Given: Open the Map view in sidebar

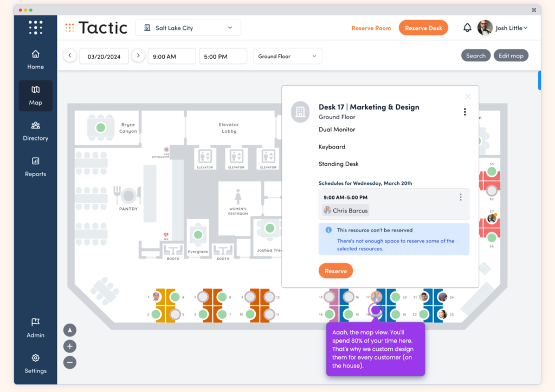Looking at the screenshot, I should coord(35,95).
